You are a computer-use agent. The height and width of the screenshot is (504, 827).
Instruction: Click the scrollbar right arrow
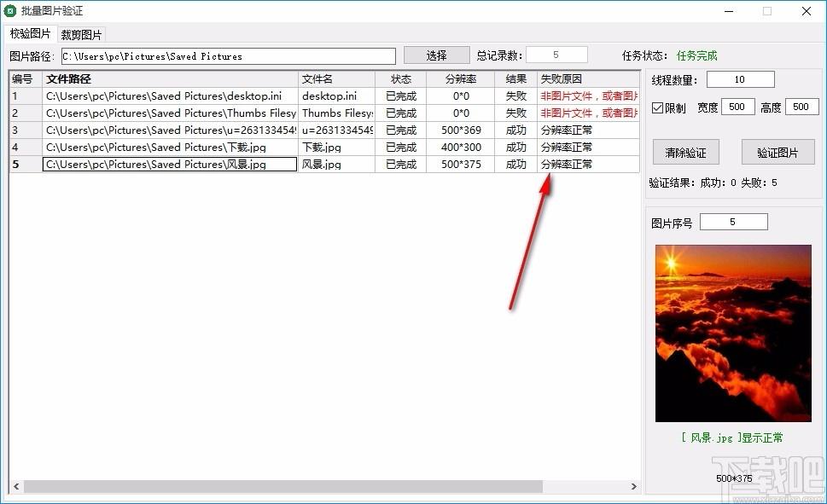pos(633,486)
